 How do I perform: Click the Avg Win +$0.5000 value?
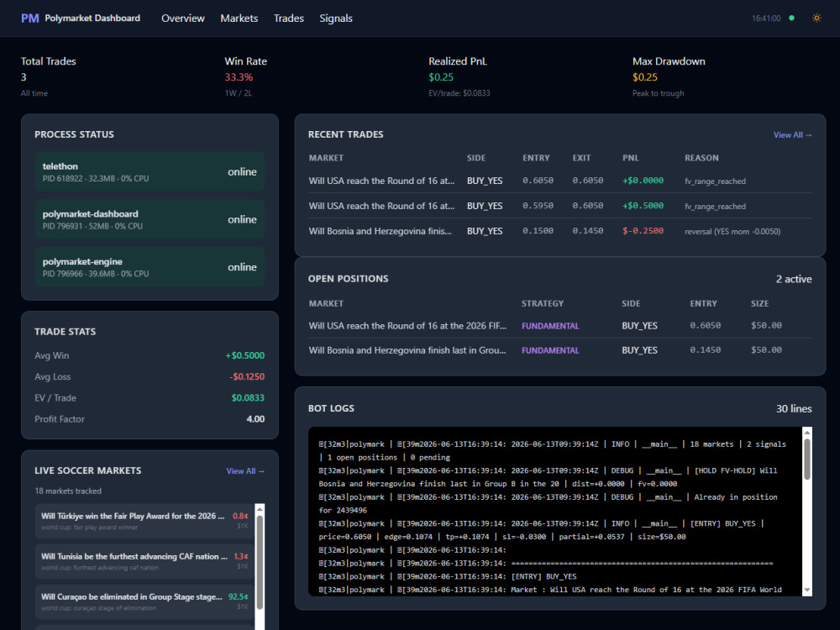(244, 355)
